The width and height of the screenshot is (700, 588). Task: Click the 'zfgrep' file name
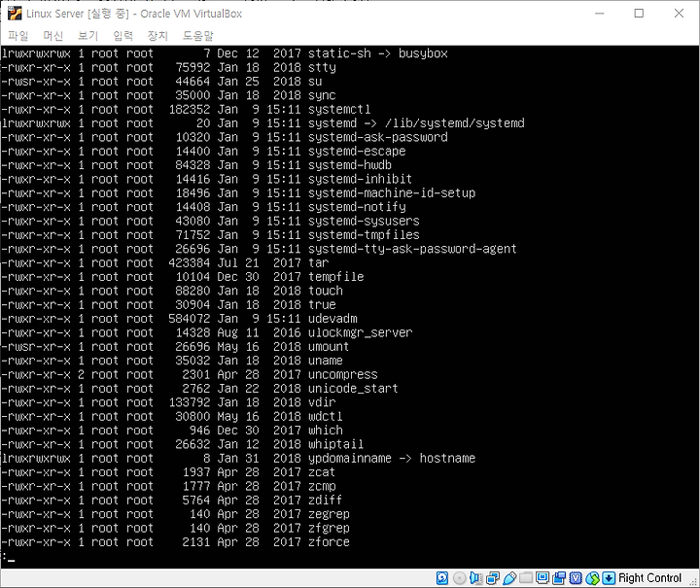pos(329,529)
